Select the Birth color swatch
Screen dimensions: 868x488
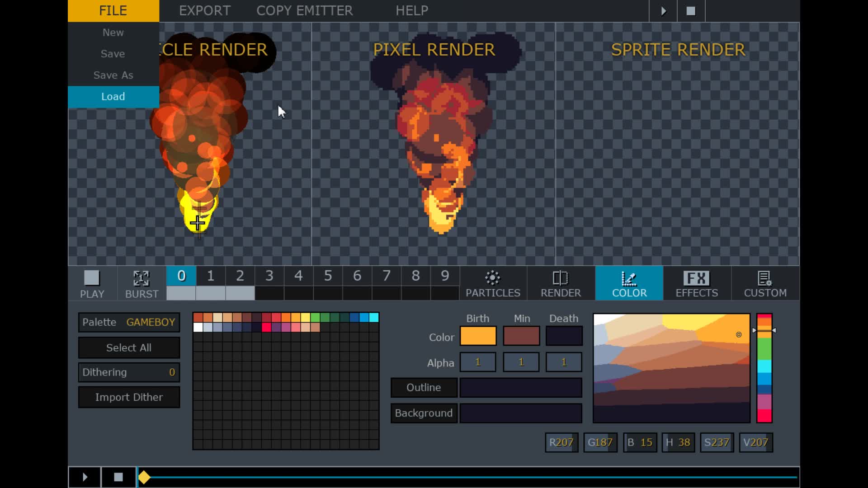point(478,336)
